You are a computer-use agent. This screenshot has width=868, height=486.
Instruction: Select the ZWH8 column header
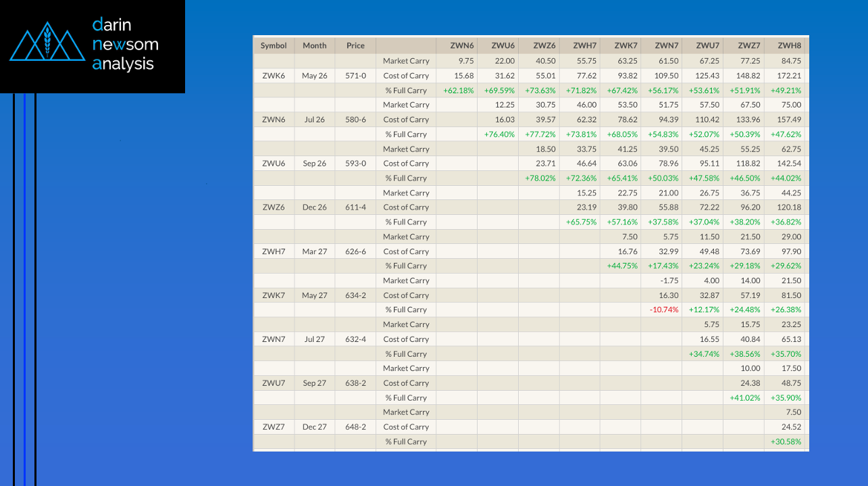(789, 45)
